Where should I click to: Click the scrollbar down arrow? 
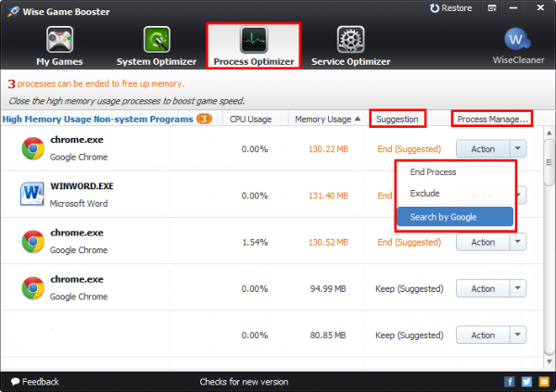[x=550, y=361]
